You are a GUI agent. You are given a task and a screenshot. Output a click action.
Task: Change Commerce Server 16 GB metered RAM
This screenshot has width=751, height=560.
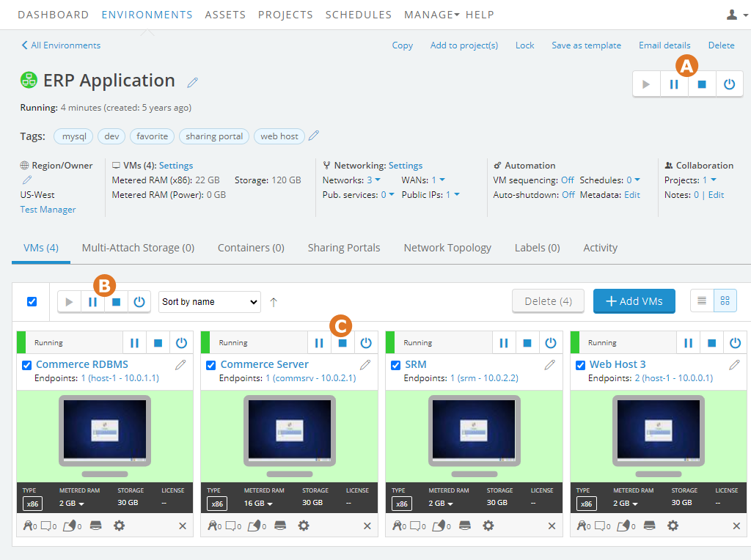click(x=258, y=503)
